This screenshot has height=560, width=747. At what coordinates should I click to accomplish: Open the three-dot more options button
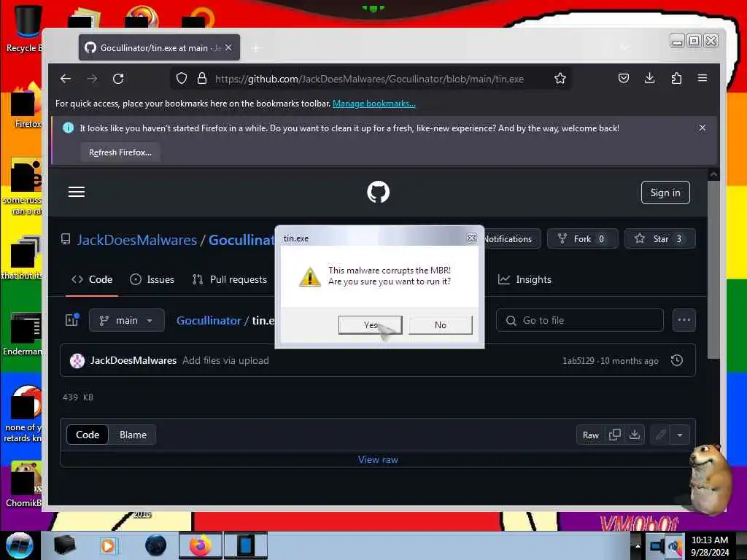pyautogui.click(x=684, y=320)
